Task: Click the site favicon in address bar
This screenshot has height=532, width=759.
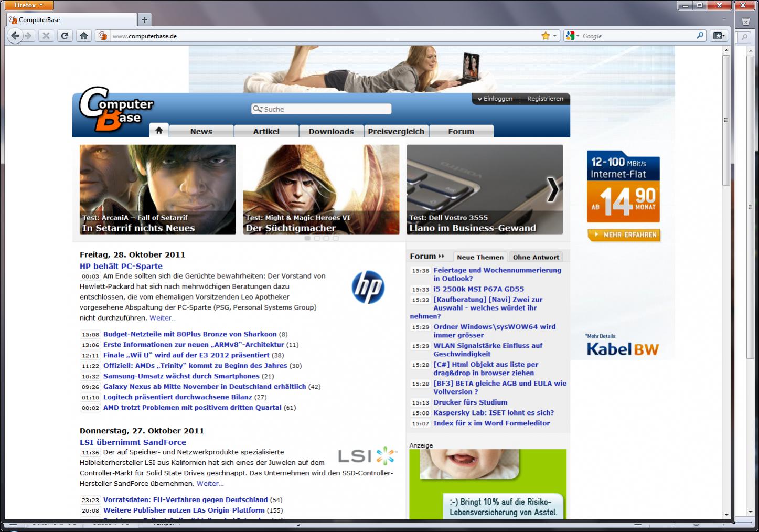Action: click(x=103, y=36)
